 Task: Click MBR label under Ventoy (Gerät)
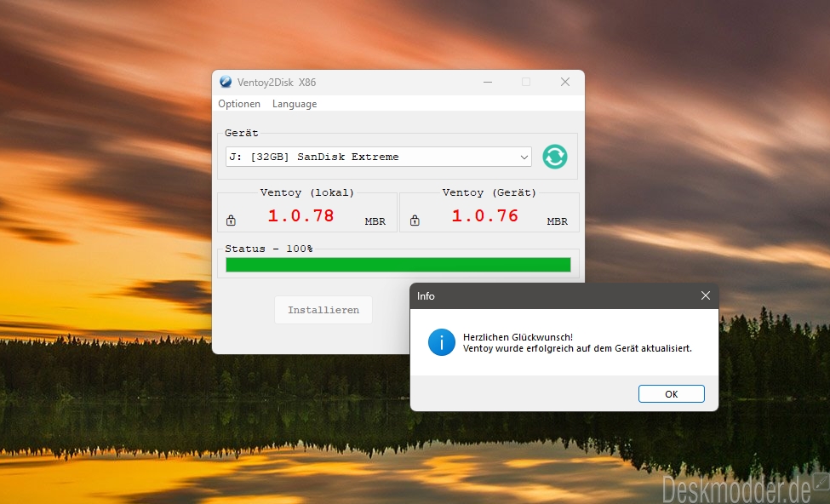tap(557, 221)
